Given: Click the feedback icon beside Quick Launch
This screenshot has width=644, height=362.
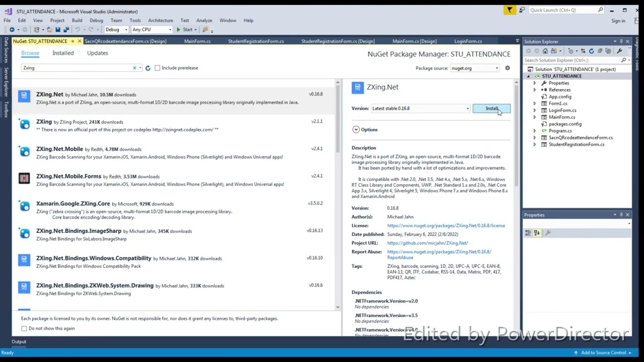Looking at the screenshot, I should point(522,10).
